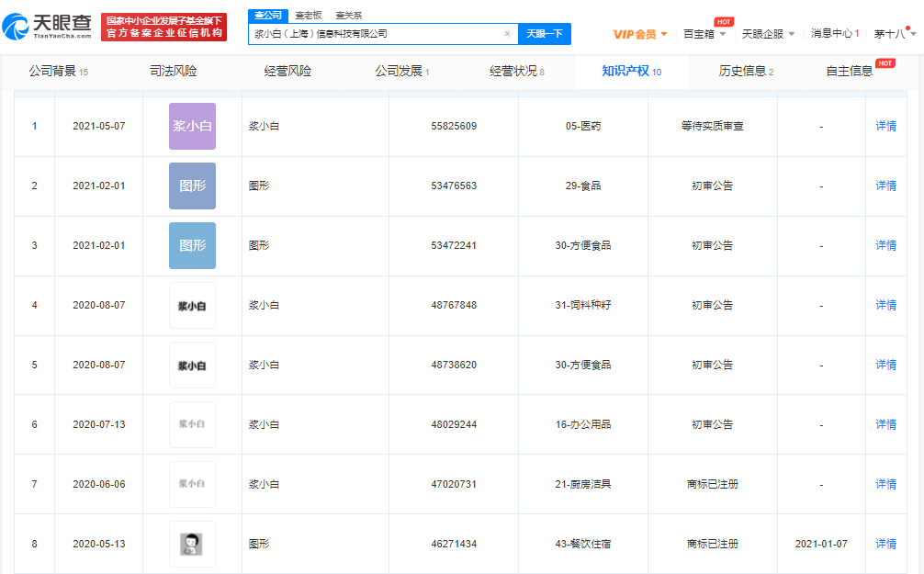Open 详情 for trademark 53472241
Viewport: 924px width, 574px height.
(885, 246)
